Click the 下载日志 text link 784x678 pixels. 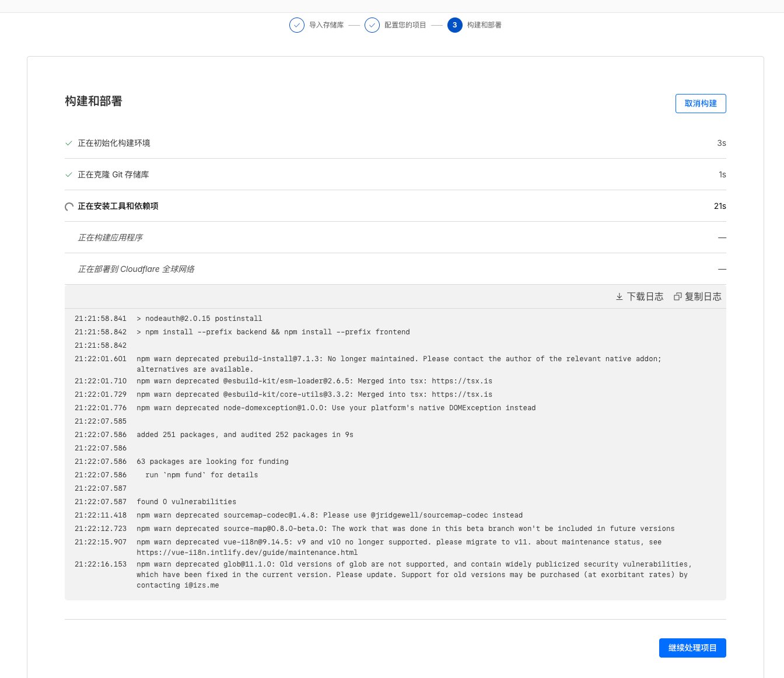point(645,296)
